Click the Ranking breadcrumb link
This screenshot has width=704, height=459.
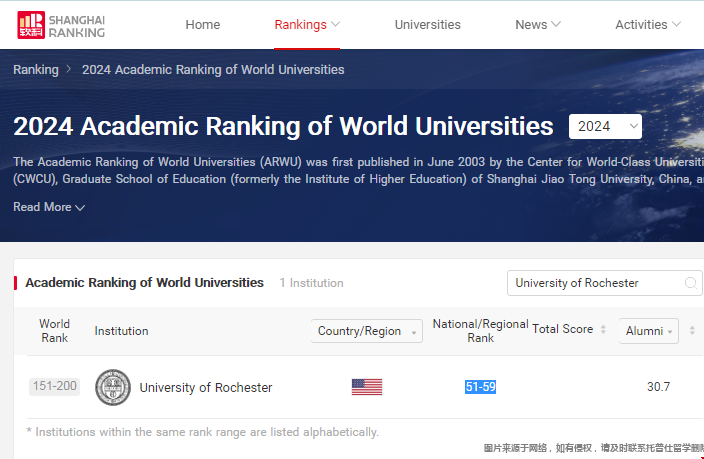36,70
